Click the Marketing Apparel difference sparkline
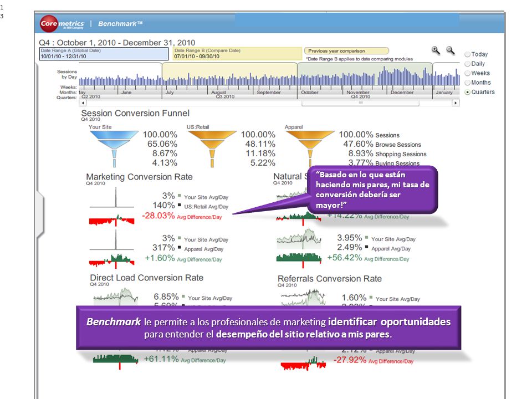Image resolution: width=532 pixels, height=399 pixels. (111, 260)
